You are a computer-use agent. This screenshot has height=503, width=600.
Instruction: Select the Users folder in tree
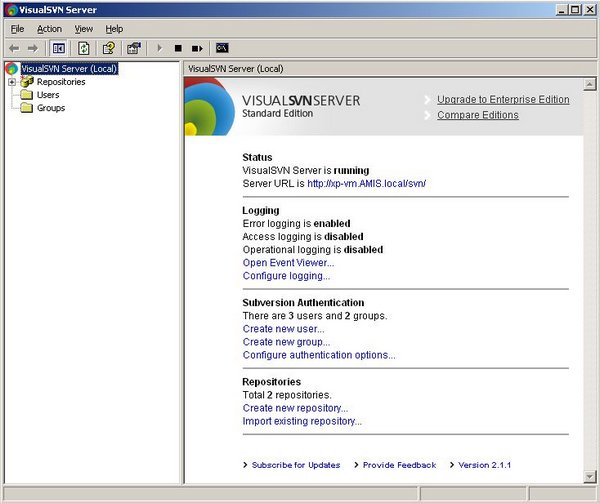48,95
